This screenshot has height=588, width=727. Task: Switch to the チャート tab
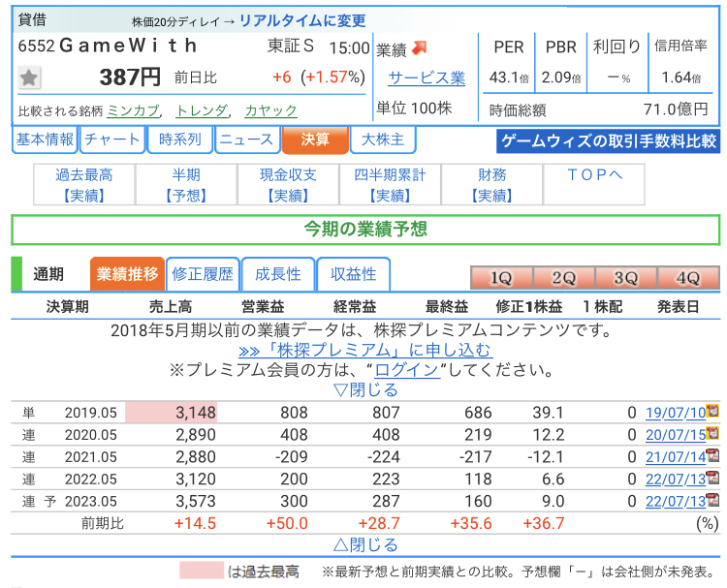click(112, 139)
